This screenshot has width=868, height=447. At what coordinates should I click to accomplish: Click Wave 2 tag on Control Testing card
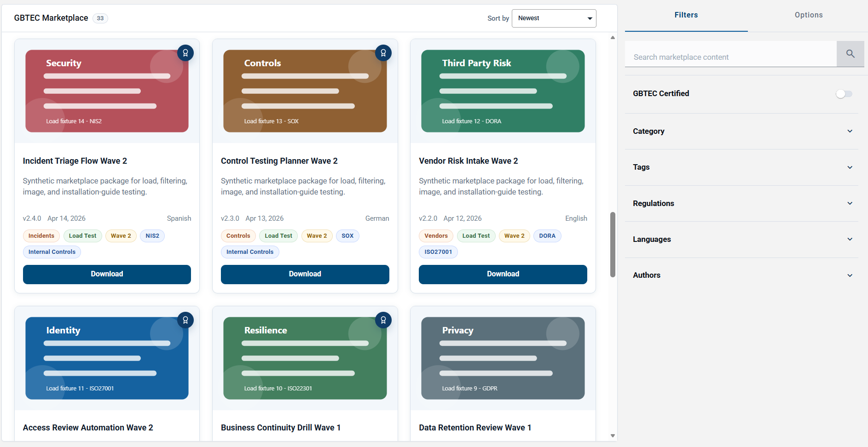tap(317, 236)
